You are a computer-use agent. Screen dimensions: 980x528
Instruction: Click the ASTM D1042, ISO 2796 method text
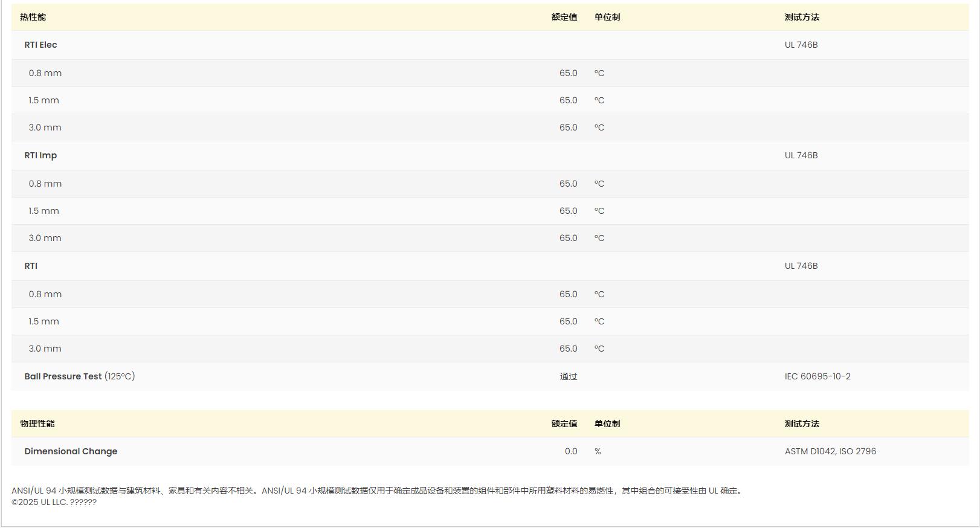point(830,451)
